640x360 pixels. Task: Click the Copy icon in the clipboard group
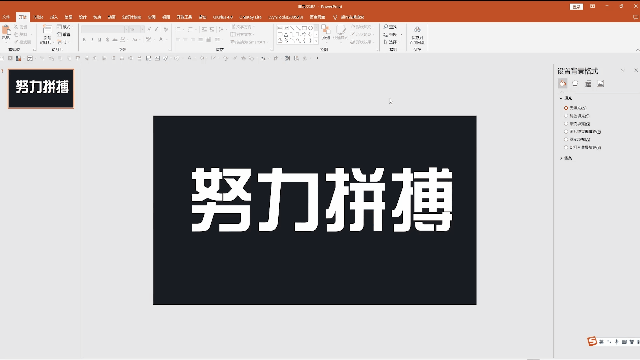[20, 34]
